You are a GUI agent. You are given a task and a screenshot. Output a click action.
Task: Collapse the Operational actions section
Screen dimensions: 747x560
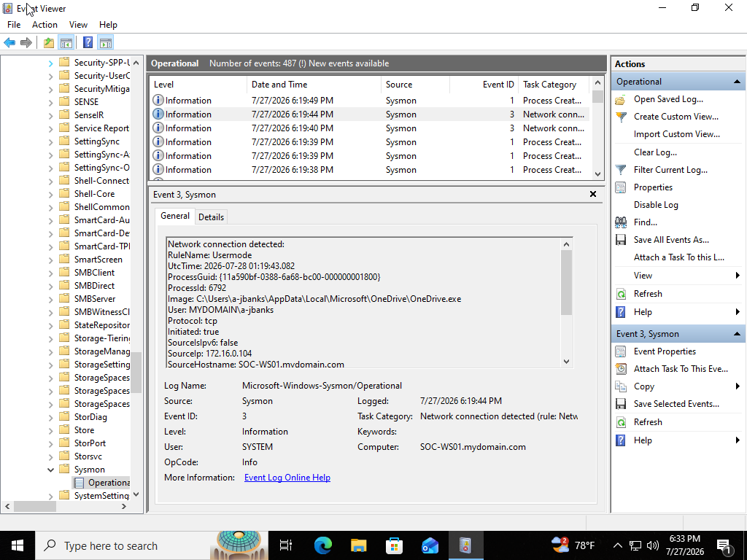[x=737, y=82]
